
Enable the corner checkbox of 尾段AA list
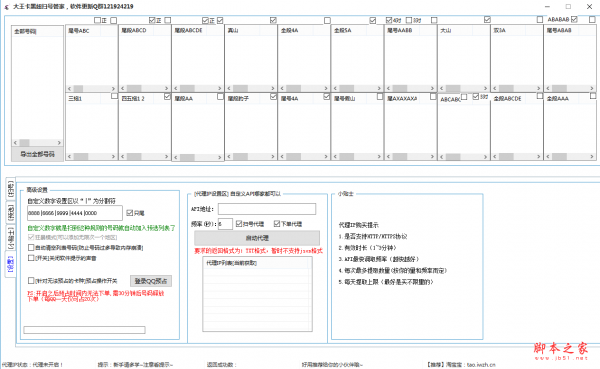220,96
